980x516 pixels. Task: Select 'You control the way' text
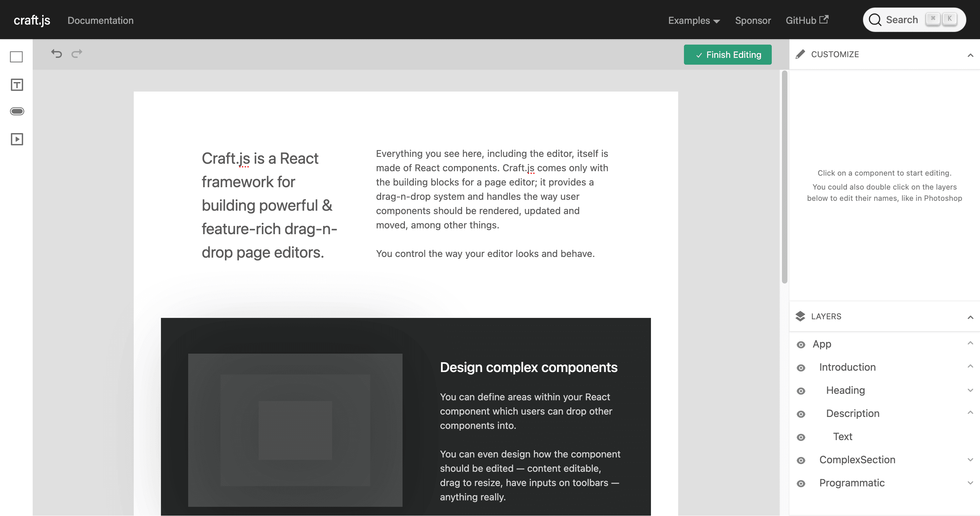485,254
